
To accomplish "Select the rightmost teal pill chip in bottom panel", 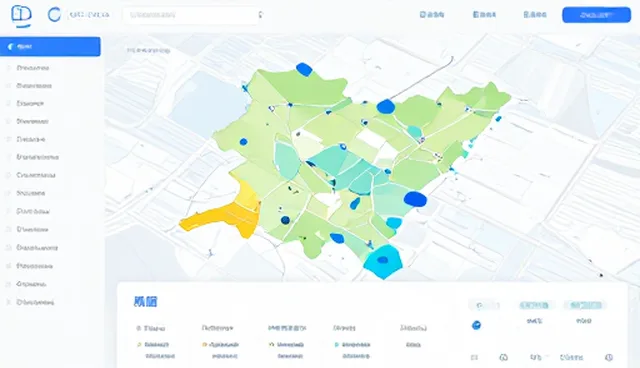I will point(585,305).
